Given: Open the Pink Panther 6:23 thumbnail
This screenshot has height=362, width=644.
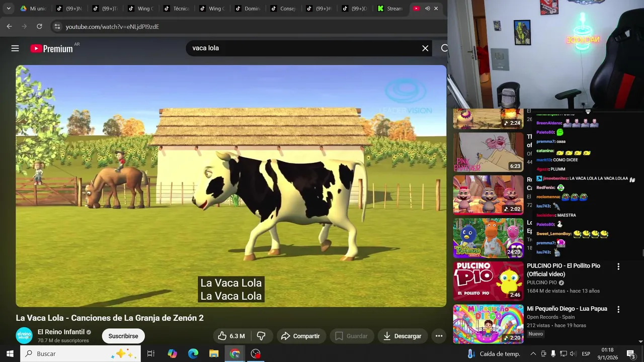Looking at the screenshot, I should [x=488, y=152].
